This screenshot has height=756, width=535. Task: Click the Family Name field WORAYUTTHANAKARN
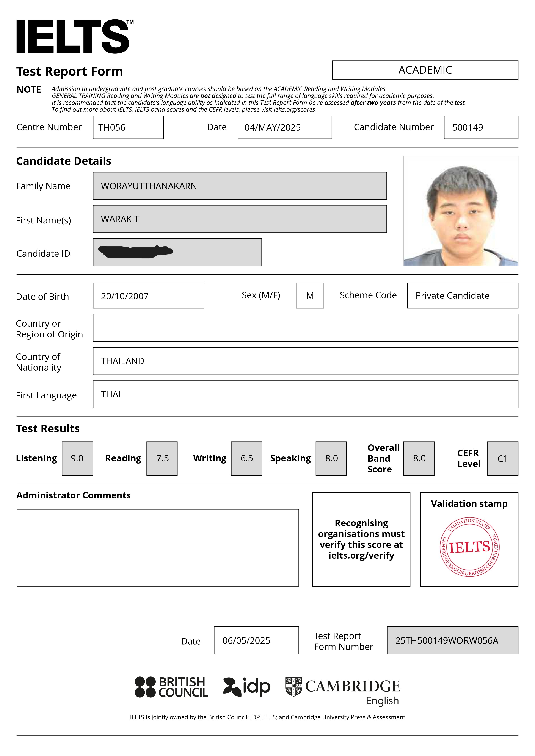point(240,186)
